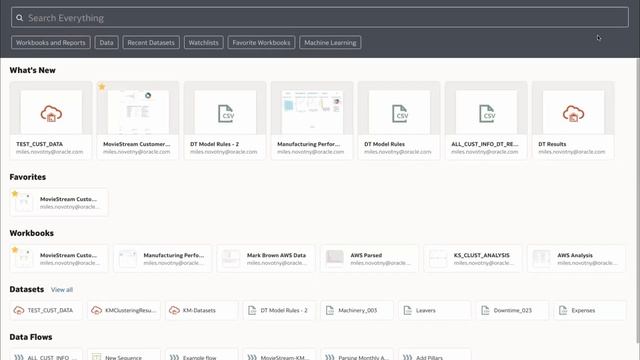The height and width of the screenshot is (360, 640).
Task: Open ALL_CUST_INFO_DT_RE... CSV card
Action: click(486, 120)
